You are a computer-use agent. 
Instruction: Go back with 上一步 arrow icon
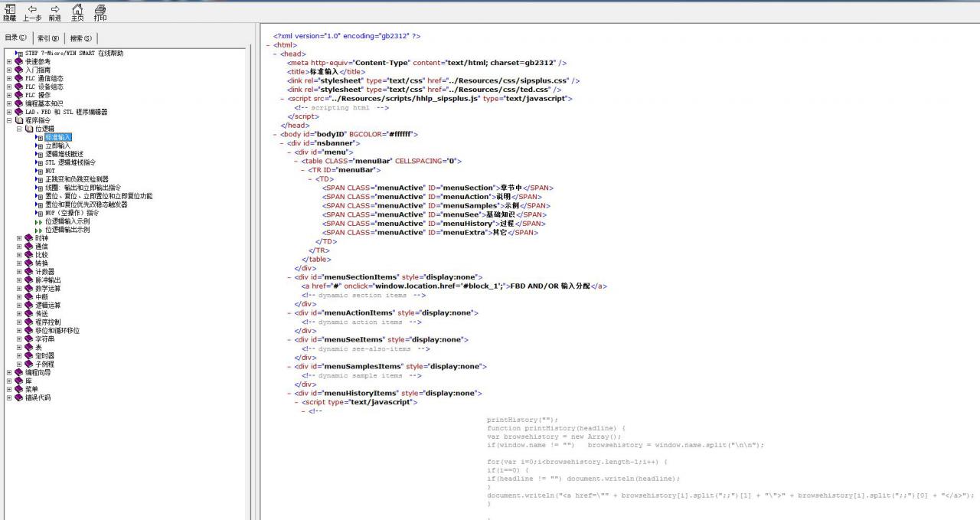coord(32,10)
